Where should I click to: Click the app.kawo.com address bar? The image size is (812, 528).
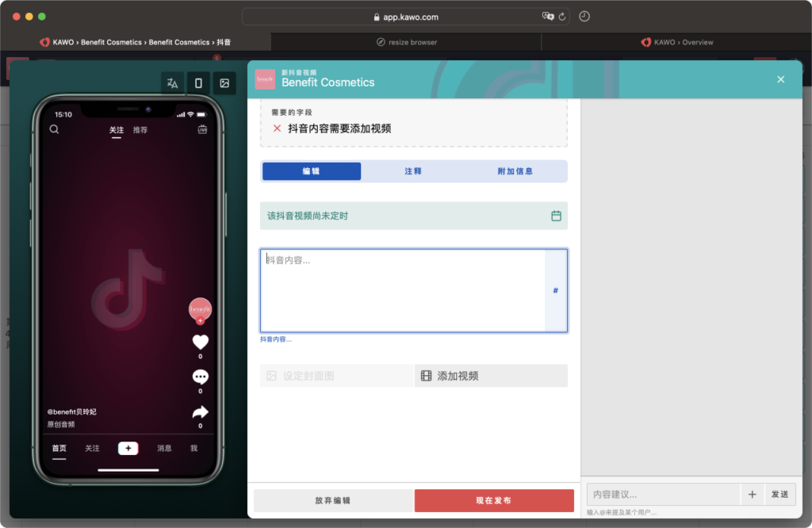click(x=406, y=17)
